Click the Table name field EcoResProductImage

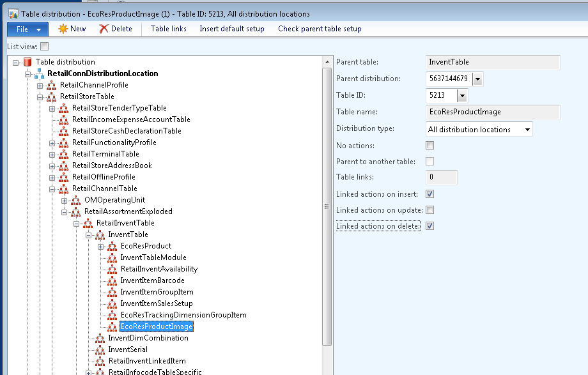coord(493,112)
